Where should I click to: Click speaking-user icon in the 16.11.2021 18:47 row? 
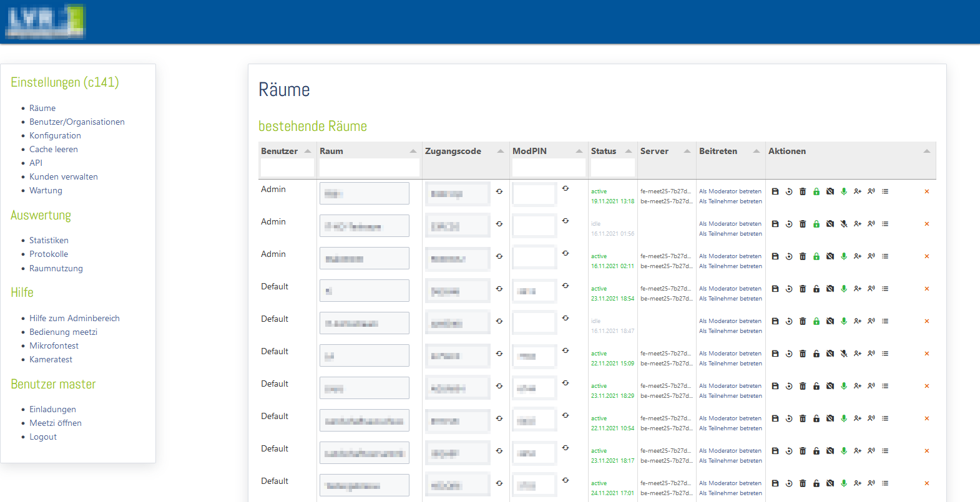tap(871, 321)
